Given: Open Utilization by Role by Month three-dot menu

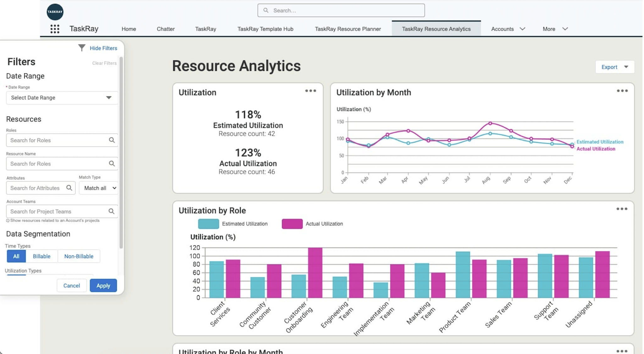Looking at the screenshot, I should coord(622,351).
